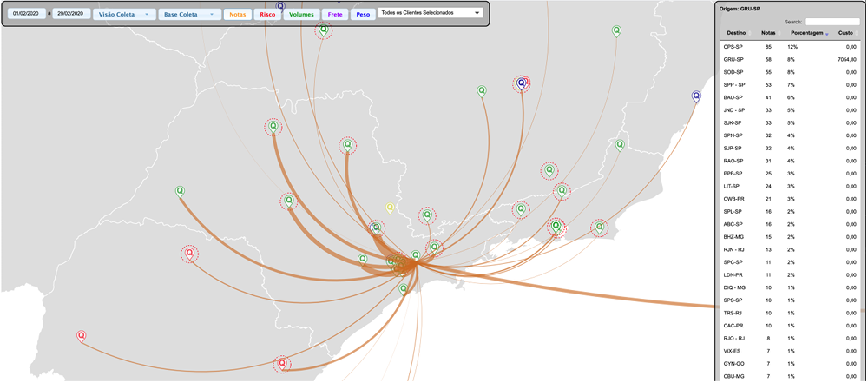Click the Frete button
The width and height of the screenshot is (868, 383).
(x=334, y=14)
